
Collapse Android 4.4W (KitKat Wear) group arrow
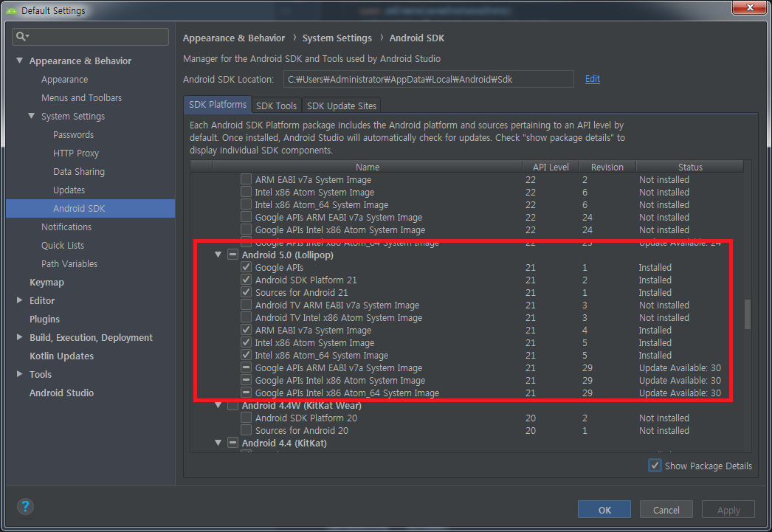(x=218, y=406)
